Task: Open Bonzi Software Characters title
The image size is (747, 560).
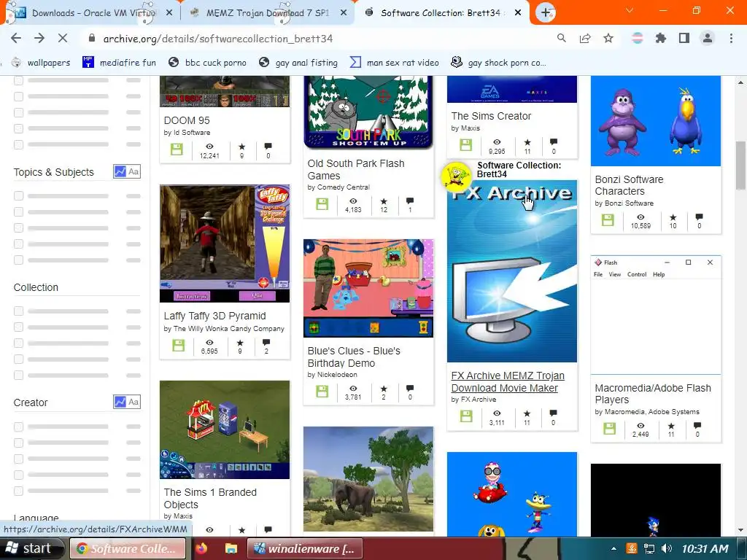Action: 629,185
